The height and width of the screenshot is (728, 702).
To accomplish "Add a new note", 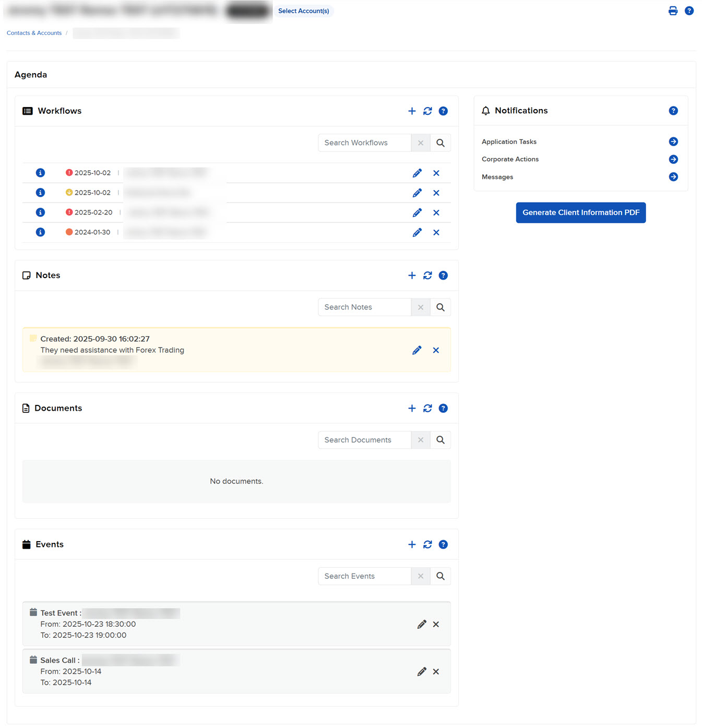I will click(412, 276).
